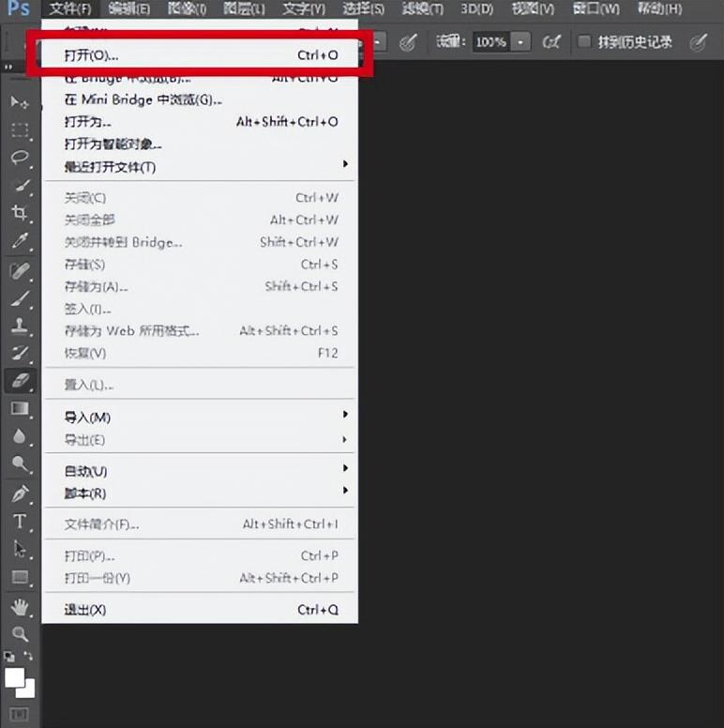724x728 pixels.
Task: Choose 打开(O)... from the File menu
Action: (200, 54)
